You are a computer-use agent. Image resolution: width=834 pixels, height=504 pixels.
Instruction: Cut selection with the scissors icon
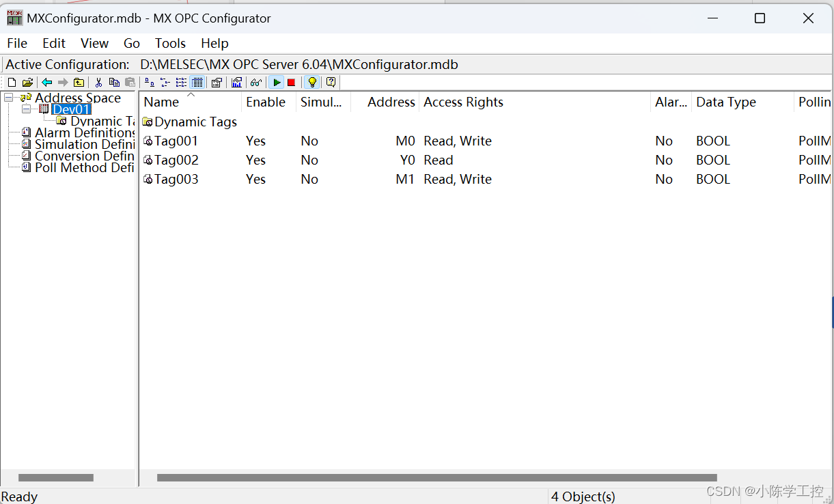point(98,83)
